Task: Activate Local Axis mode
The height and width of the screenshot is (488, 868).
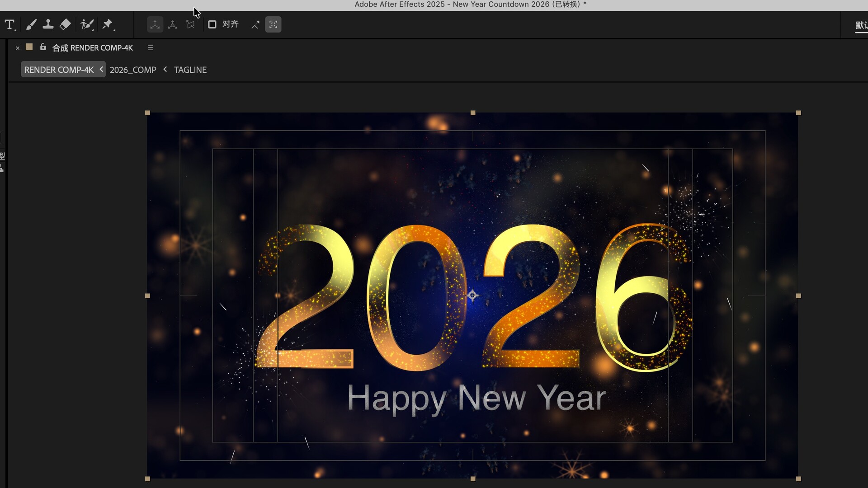Action: [x=155, y=24]
